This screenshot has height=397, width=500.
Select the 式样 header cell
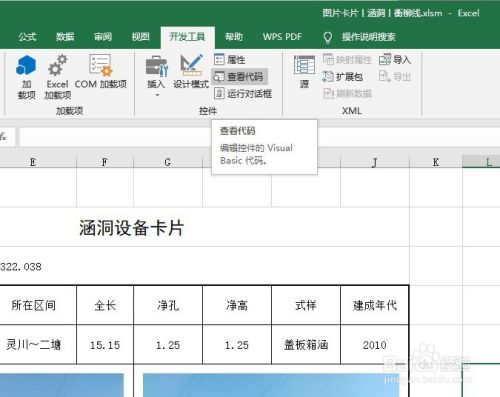coord(306,305)
